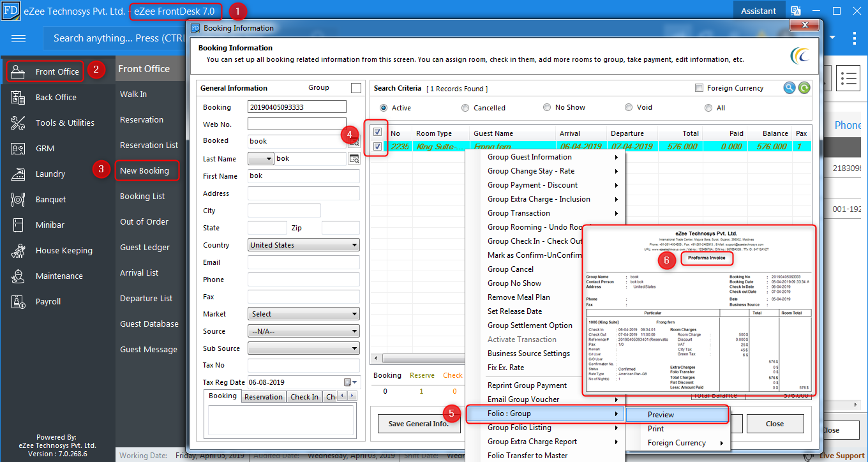The height and width of the screenshot is (462, 868).
Task: Toggle the Group checkbox in General Information
Action: [x=356, y=88]
